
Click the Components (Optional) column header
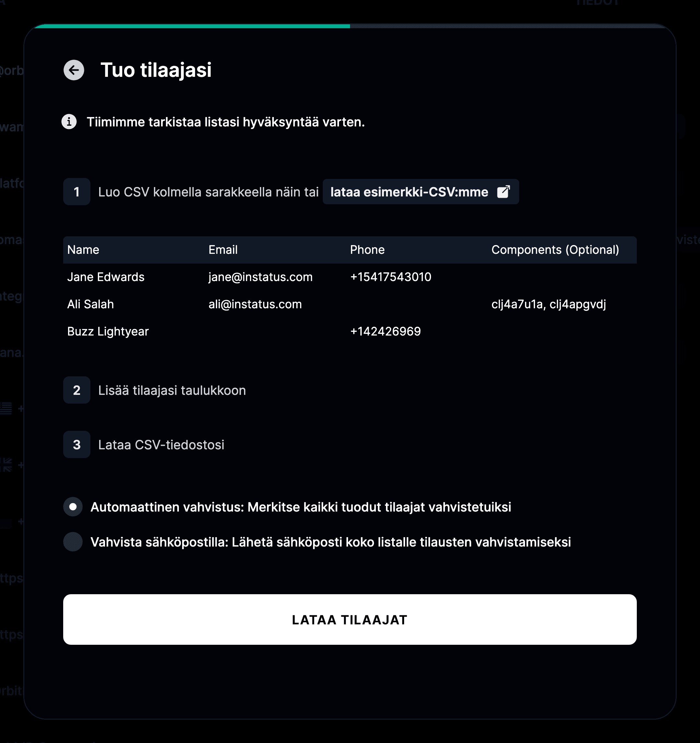click(555, 250)
